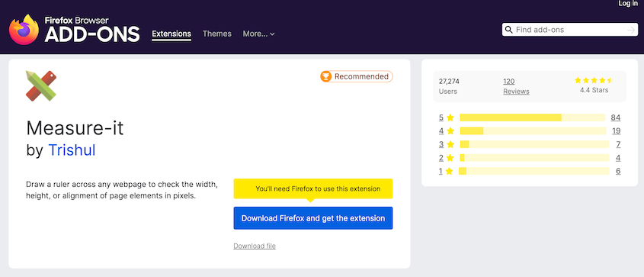Viewport: 644px width, 277px height.
Task: Open the 84 five-star reviews count
Action: [x=615, y=118]
